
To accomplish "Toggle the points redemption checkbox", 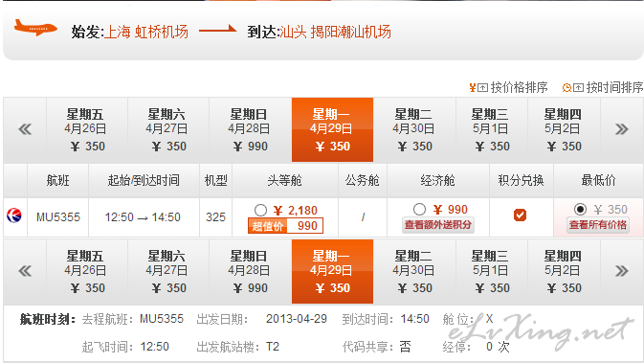I will [520, 215].
